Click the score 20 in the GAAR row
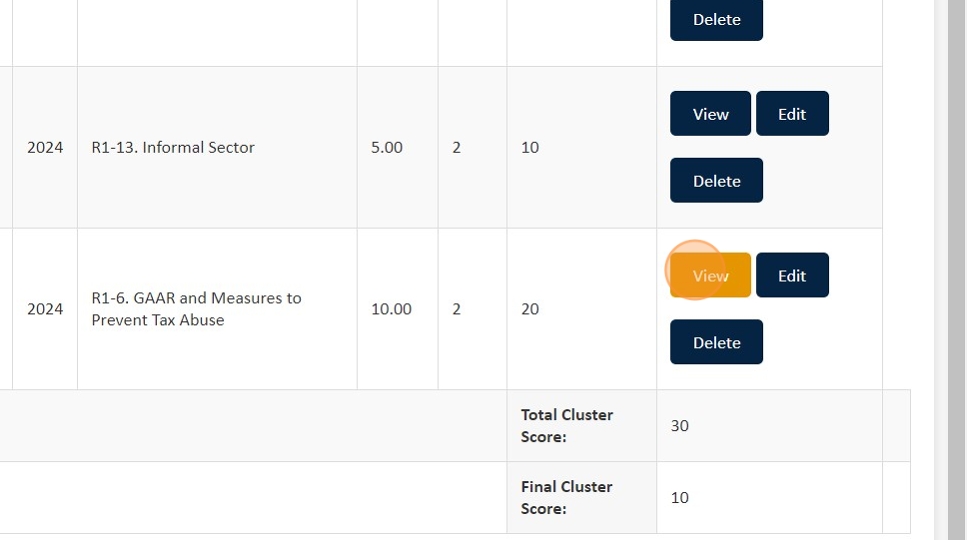 tap(530, 309)
